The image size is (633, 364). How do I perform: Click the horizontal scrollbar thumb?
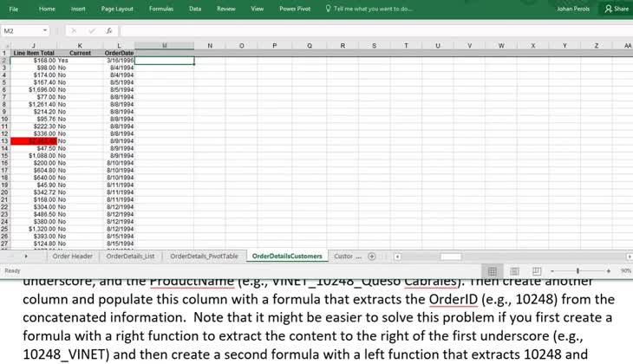pyautogui.click(x=450, y=257)
